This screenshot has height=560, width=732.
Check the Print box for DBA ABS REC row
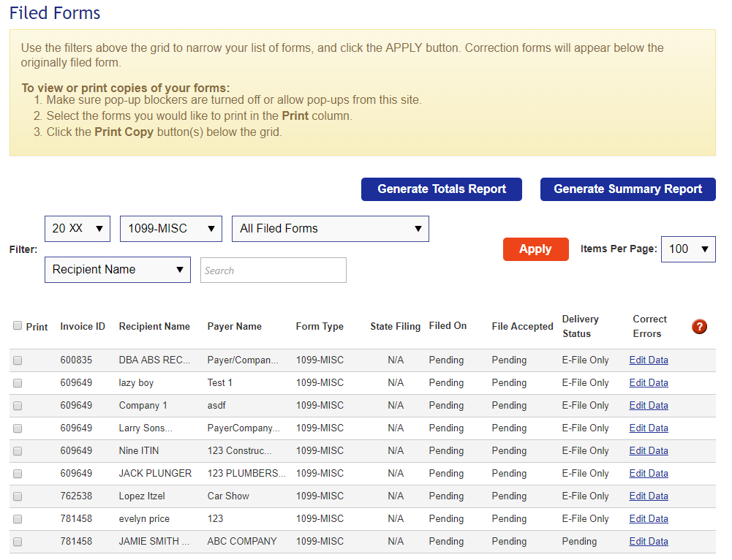[18, 360]
